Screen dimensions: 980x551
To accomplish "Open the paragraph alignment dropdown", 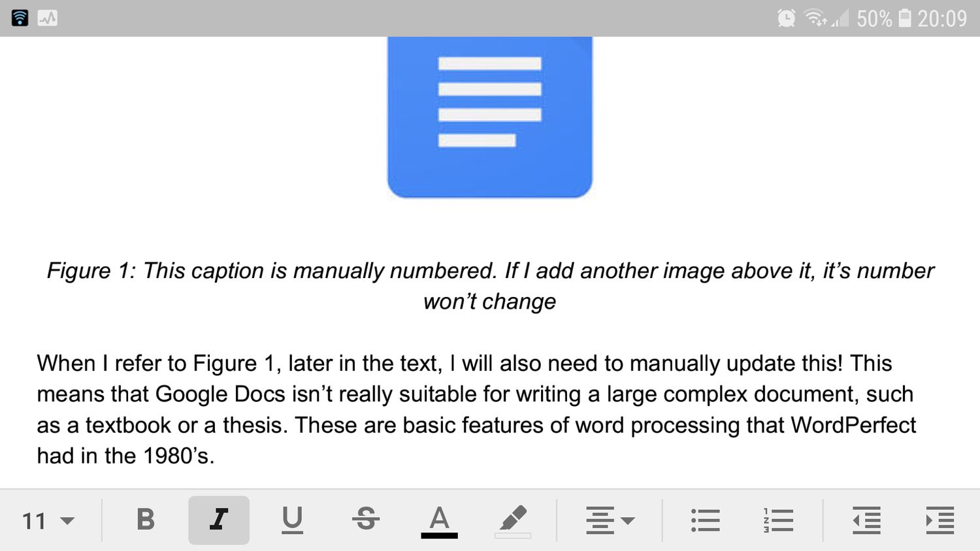I will coord(610,520).
